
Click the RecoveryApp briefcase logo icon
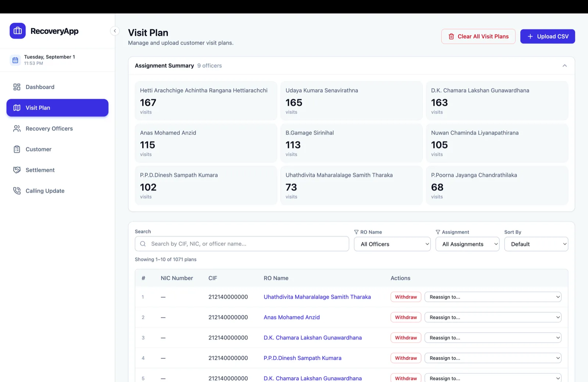[x=18, y=31]
